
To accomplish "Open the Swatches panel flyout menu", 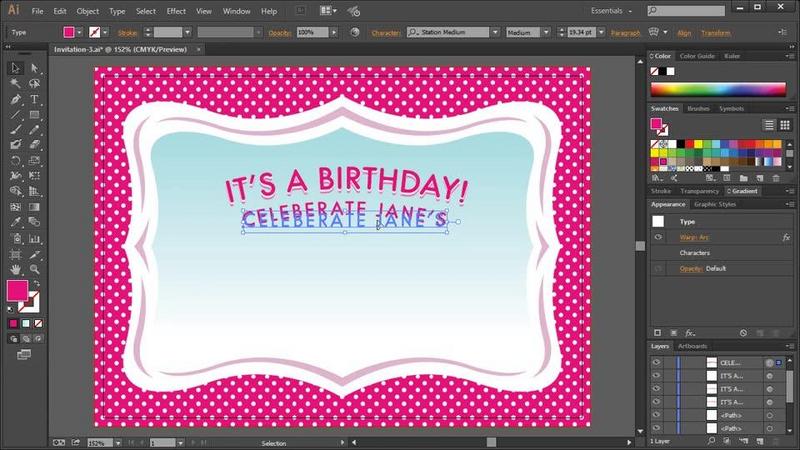I will tap(790, 109).
